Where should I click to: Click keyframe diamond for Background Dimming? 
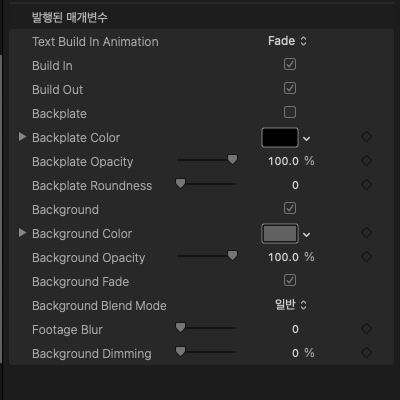tap(366, 353)
